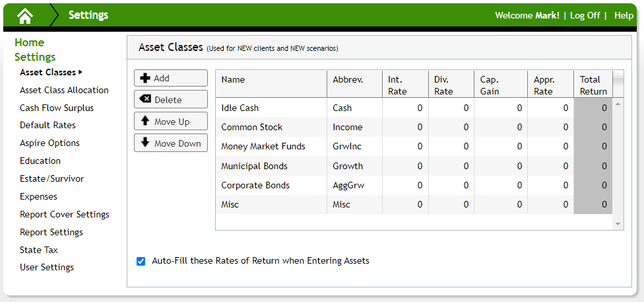Image resolution: width=644 pixels, height=302 pixels.
Task: Click the Delete backspace icon
Action: [x=145, y=100]
